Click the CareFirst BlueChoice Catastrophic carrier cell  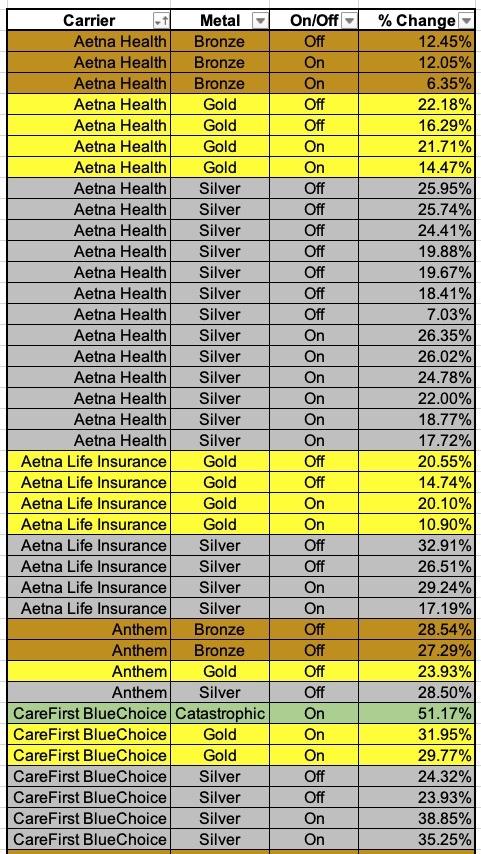pyautogui.click(x=89, y=713)
